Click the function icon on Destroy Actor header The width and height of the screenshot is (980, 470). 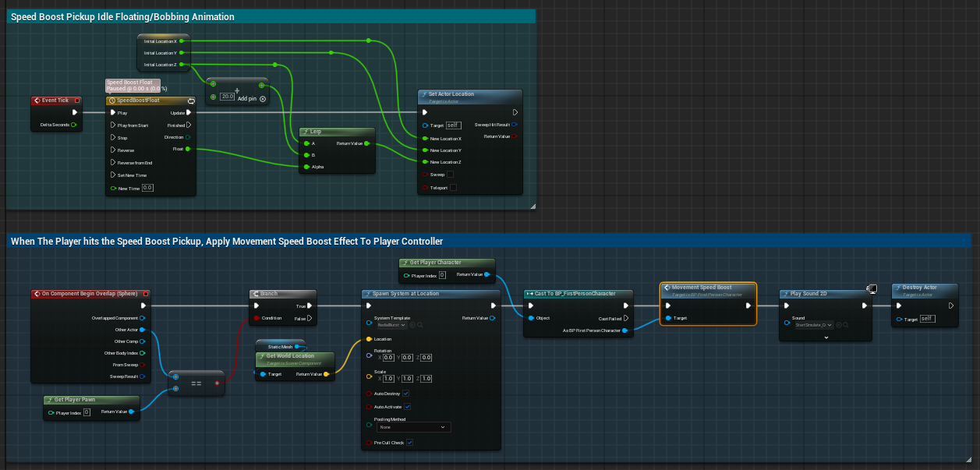coord(898,287)
